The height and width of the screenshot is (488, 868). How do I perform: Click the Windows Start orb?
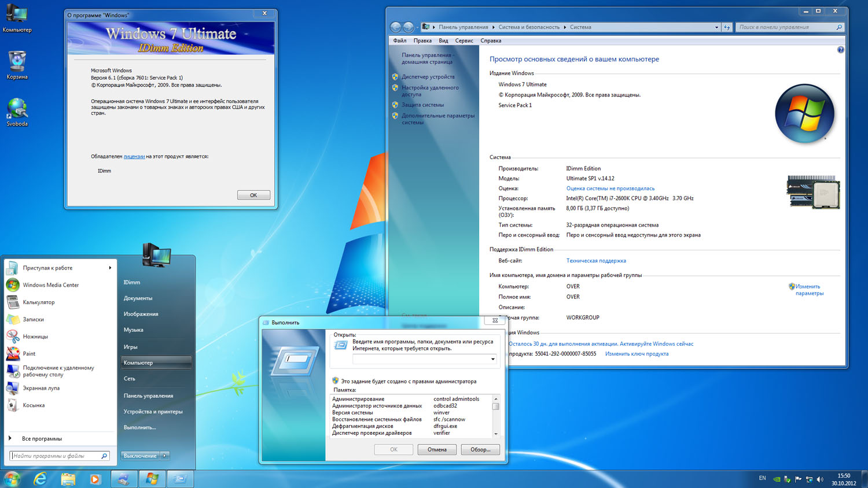[x=12, y=479]
